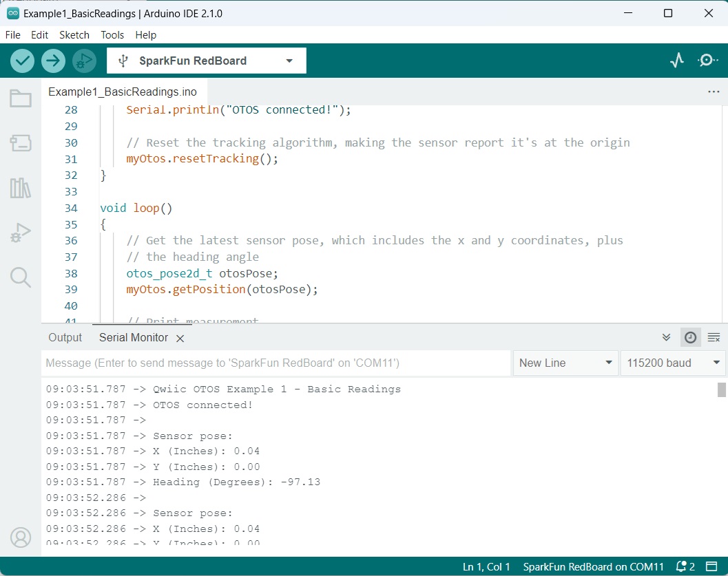
Task: Toggle timestamp display in the serial monitor
Action: pyautogui.click(x=690, y=337)
